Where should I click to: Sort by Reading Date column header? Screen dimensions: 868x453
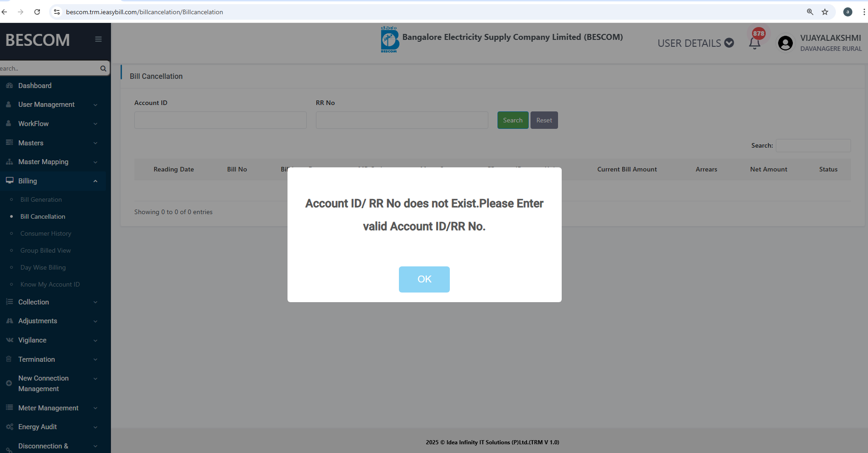[174, 169]
